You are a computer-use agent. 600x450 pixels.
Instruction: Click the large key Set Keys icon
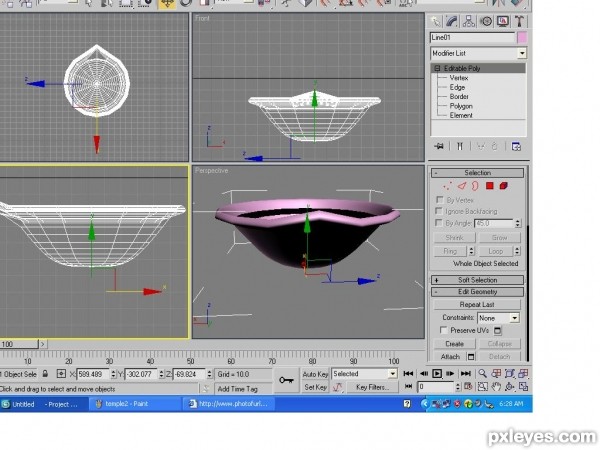286,380
